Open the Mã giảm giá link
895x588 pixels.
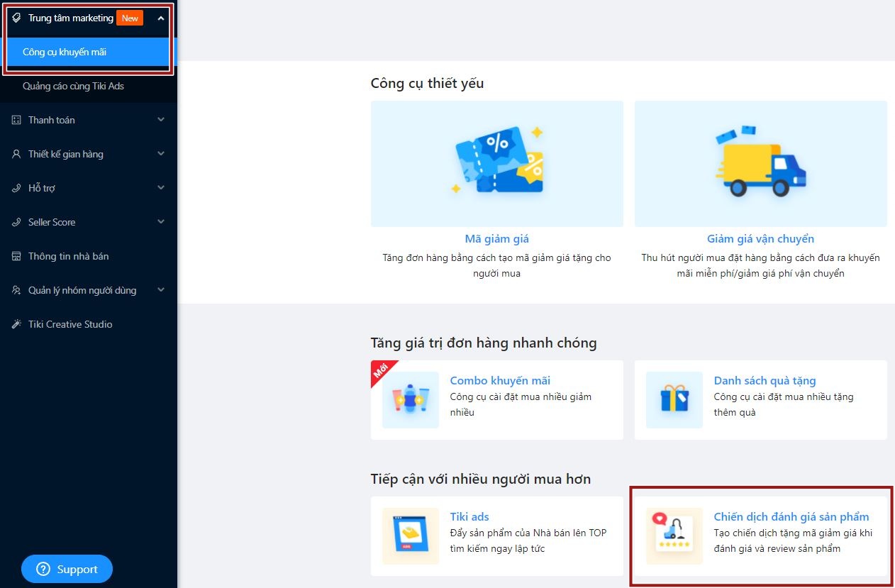[496, 239]
